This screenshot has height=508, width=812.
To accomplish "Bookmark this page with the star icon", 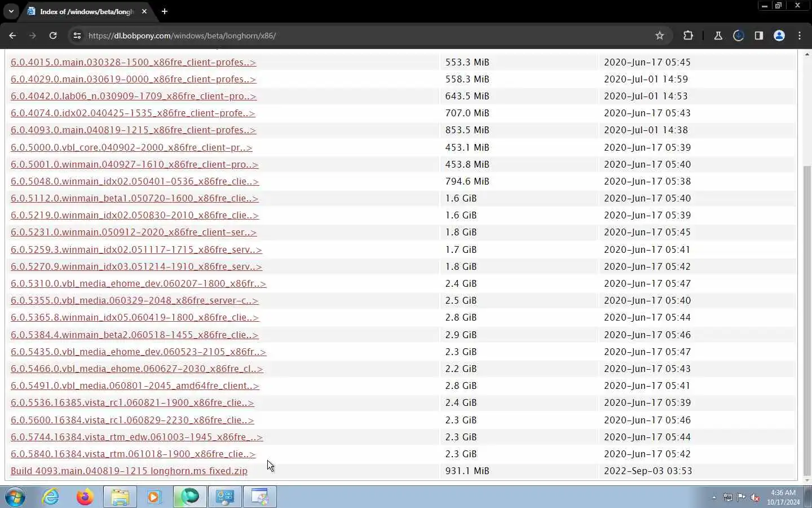I will pyautogui.click(x=660, y=36).
